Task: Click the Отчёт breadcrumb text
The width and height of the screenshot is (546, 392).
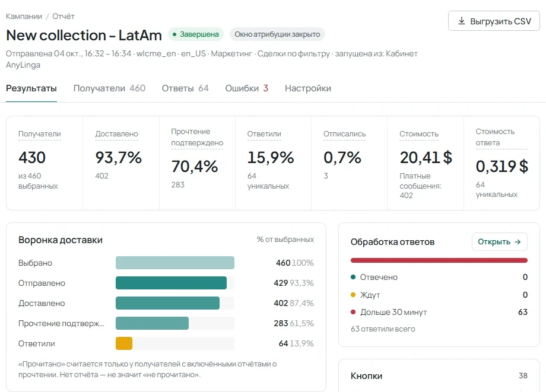Action: [64, 17]
